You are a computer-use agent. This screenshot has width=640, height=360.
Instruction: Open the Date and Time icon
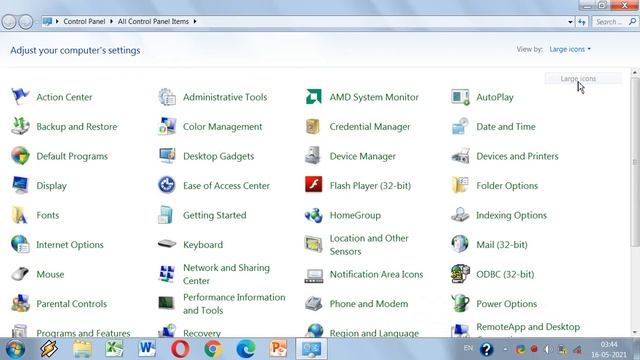[x=460, y=126]
